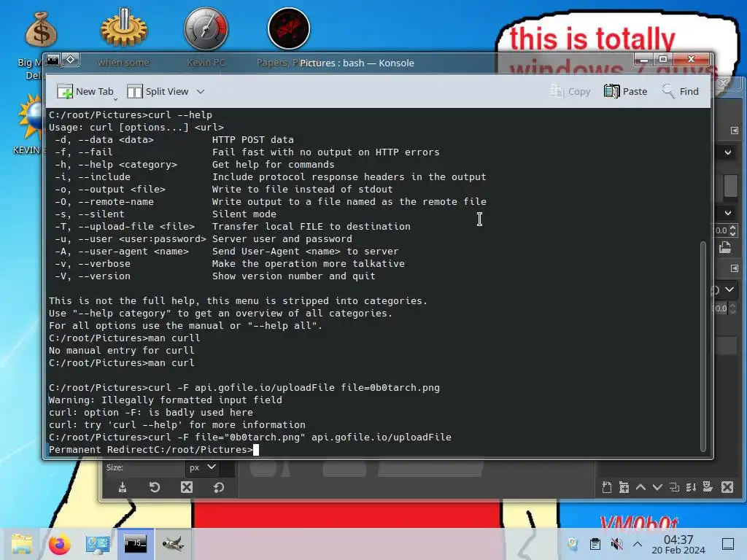Viewport: 747px width, 560px height.
Task: Open the top dropdown chevron in GIMP right dock
Action: (x=728, y=152)
